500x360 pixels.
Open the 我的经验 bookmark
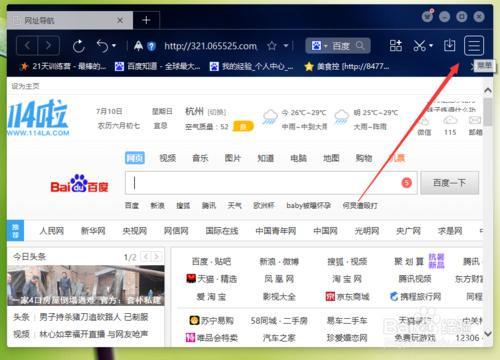(x=252, y=66)
